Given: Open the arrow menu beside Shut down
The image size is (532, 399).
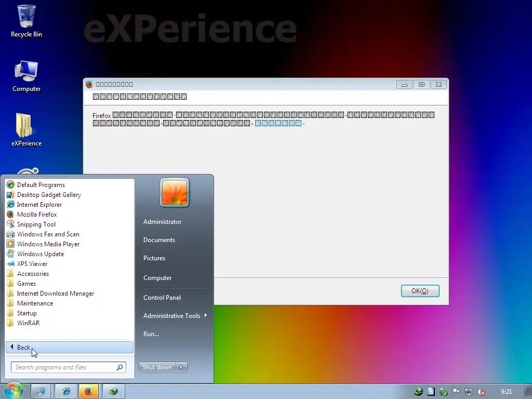Looking at the screenshot, I should (x=181, y=367).
